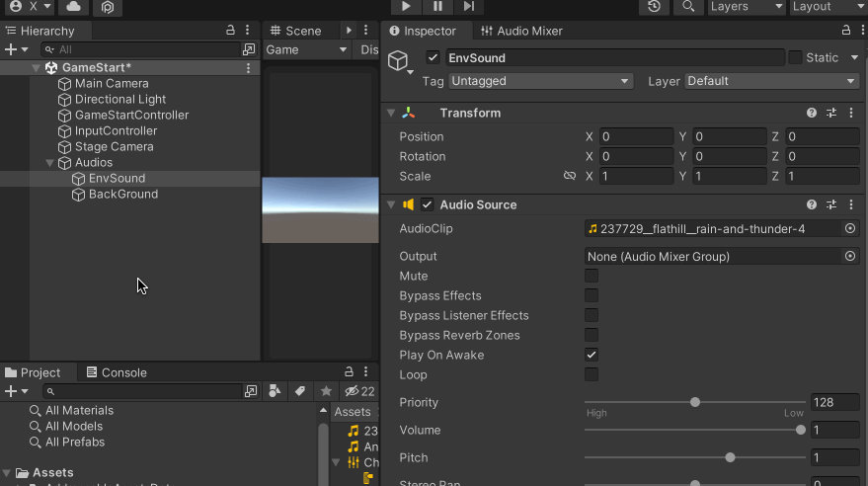Viewport: 868px width, 486px height.
Task: Click the search magnifier icon in toolbar
Action: pos(686,7)
